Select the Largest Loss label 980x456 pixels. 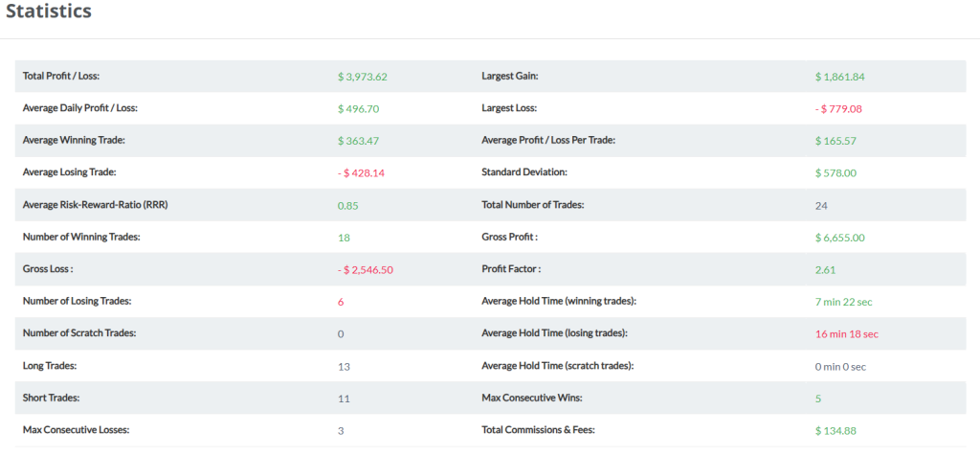tap(509, 107)
